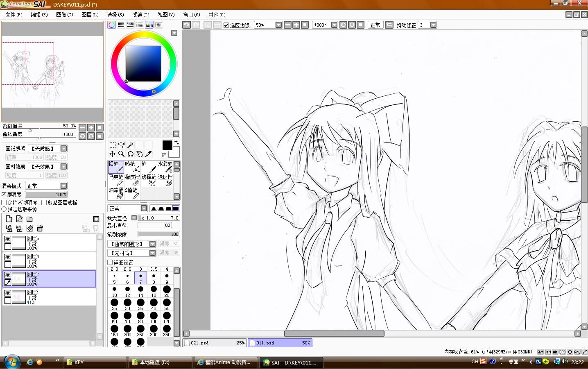The width and height of the screenshot is (588, 369).
Task: Enable 保护不透明度 checkbox
Action: [x=4, y=203]
